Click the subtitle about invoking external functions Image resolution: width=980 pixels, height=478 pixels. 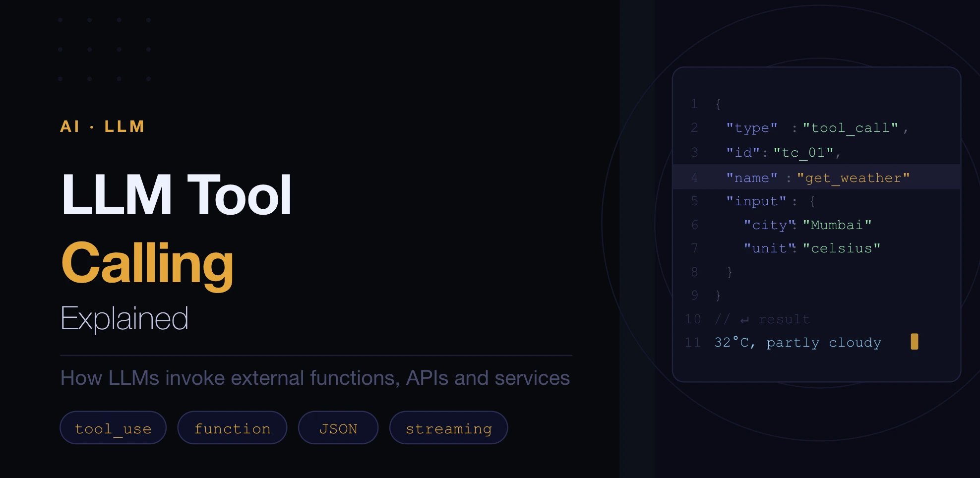tap(314, 377)
